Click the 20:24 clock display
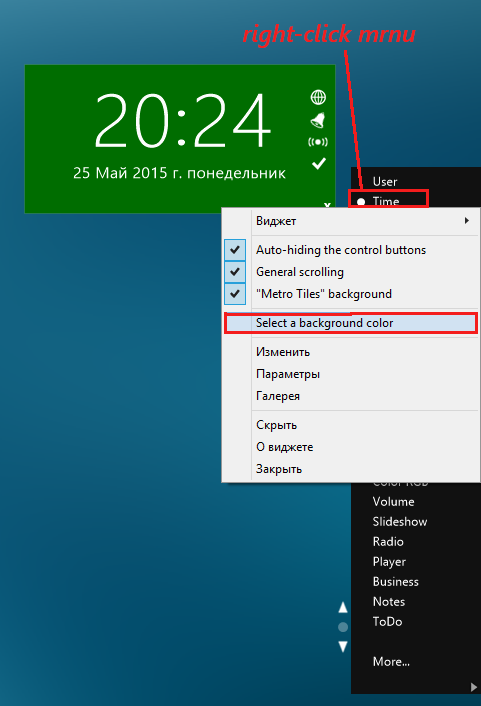This screenshot has width=481, height=706. 182,120
